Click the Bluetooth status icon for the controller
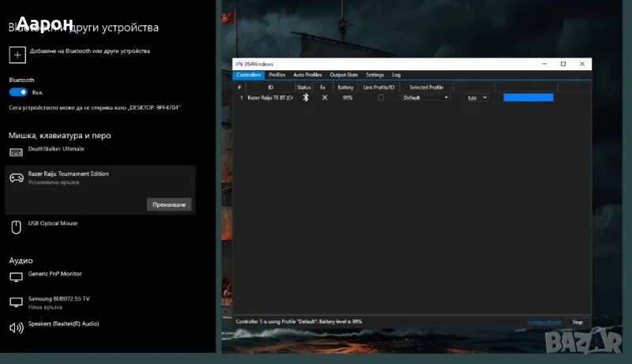The height and width of the screenshot is (364, 632). [x=306, y=98]
